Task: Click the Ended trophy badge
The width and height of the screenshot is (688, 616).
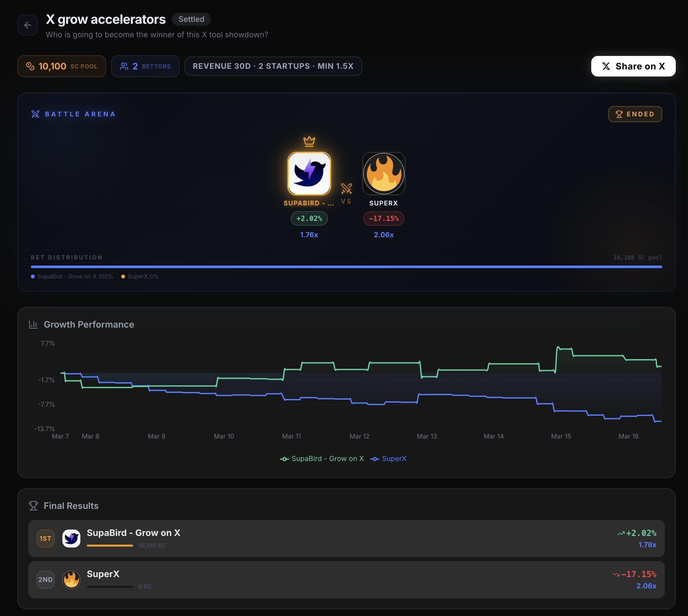Action: pyautogui.click(x=635, y=114)
